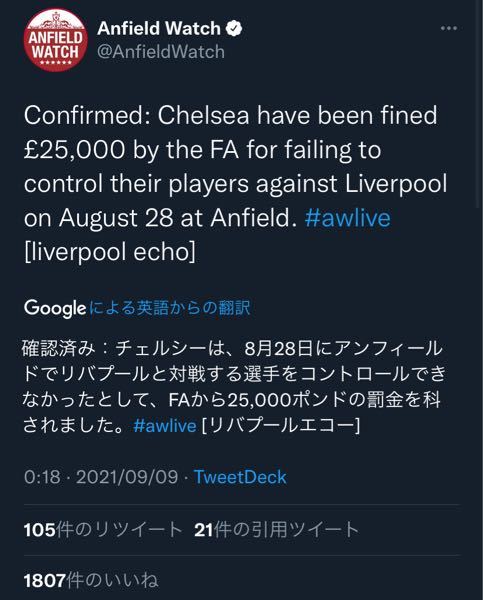Click the verified badge next to Anfield Watch
Image resolution: width=483 pixels, height=600 pixels.
click(x=233, y=29)
